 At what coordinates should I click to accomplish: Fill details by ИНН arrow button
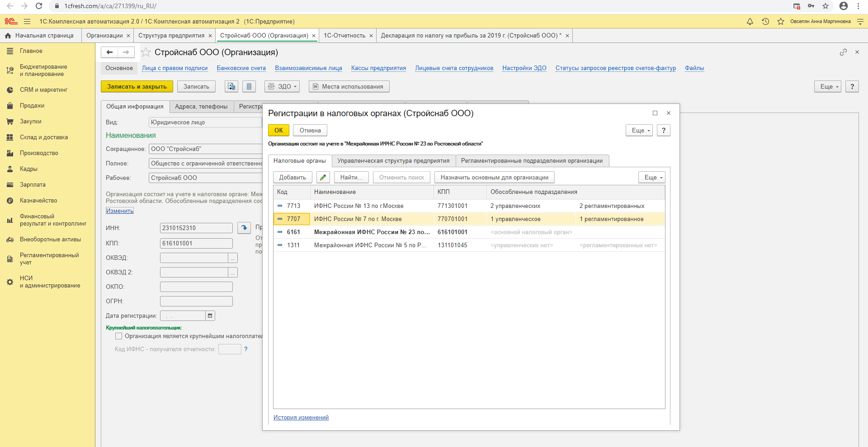[244, 228]
